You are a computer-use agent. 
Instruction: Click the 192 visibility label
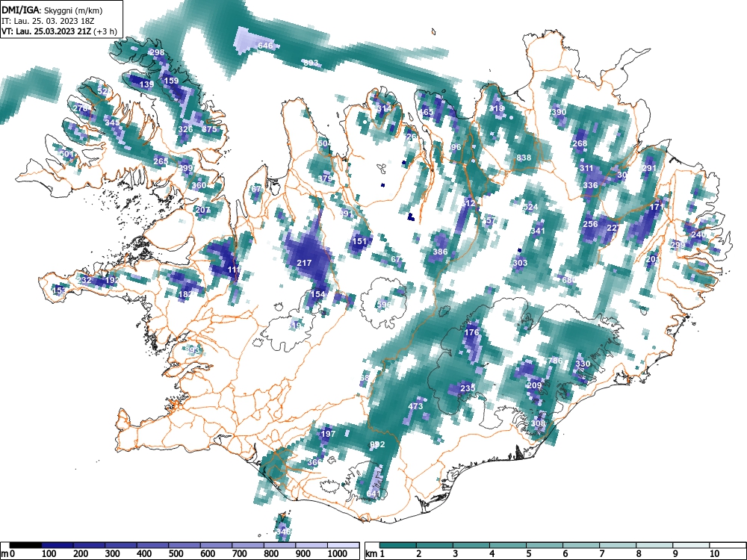coord(112,280)
